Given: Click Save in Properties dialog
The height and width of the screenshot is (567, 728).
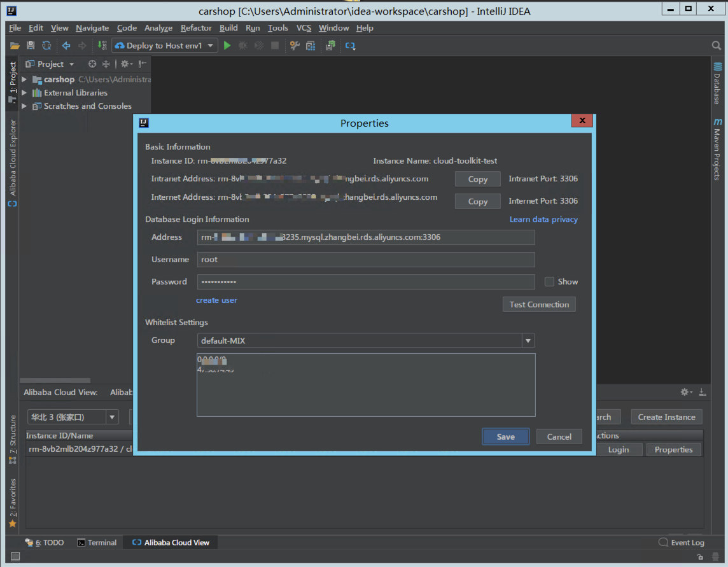Looking at the screenshot, I should 506,437.
